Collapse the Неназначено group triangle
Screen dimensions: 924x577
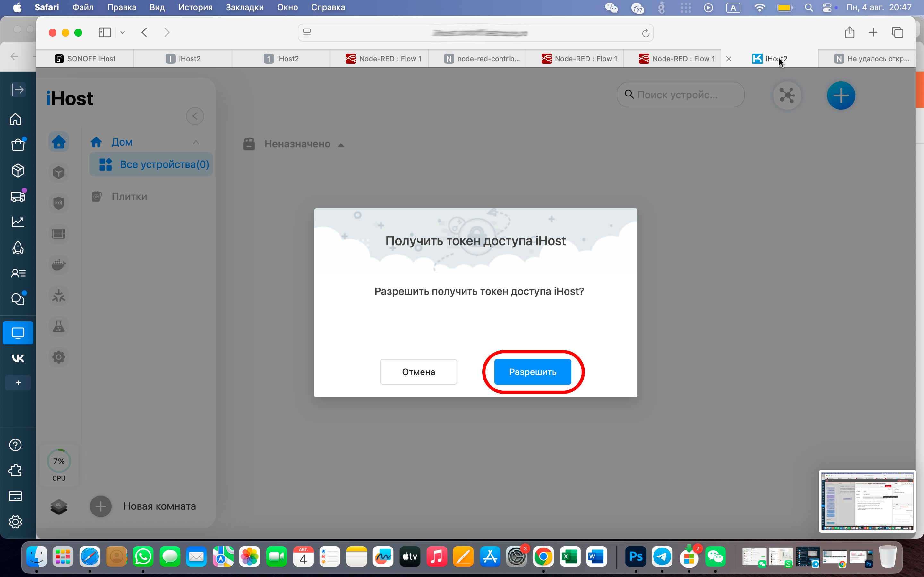[341, 145]
